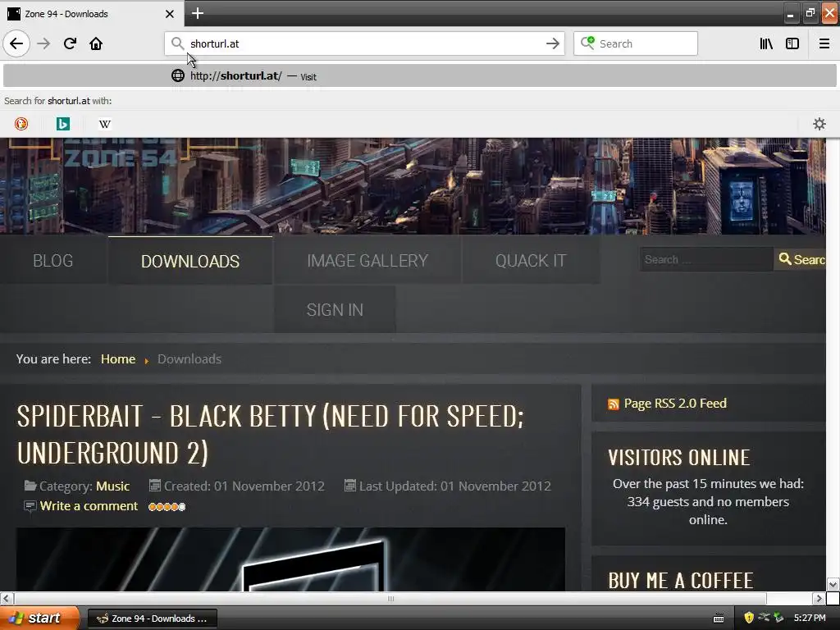Open the Page RSS 2.0 Feed link

675,404
